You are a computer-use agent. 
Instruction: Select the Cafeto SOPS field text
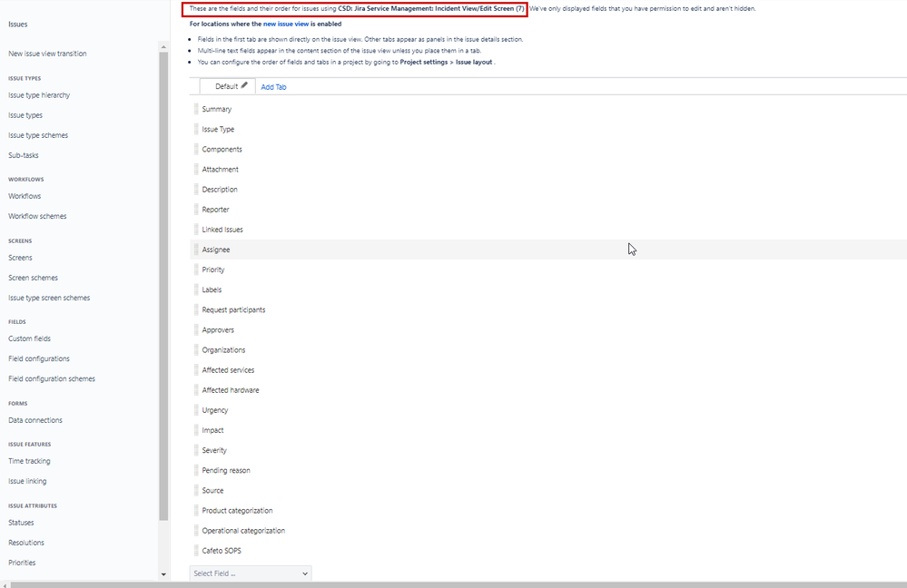click(222, 551)
